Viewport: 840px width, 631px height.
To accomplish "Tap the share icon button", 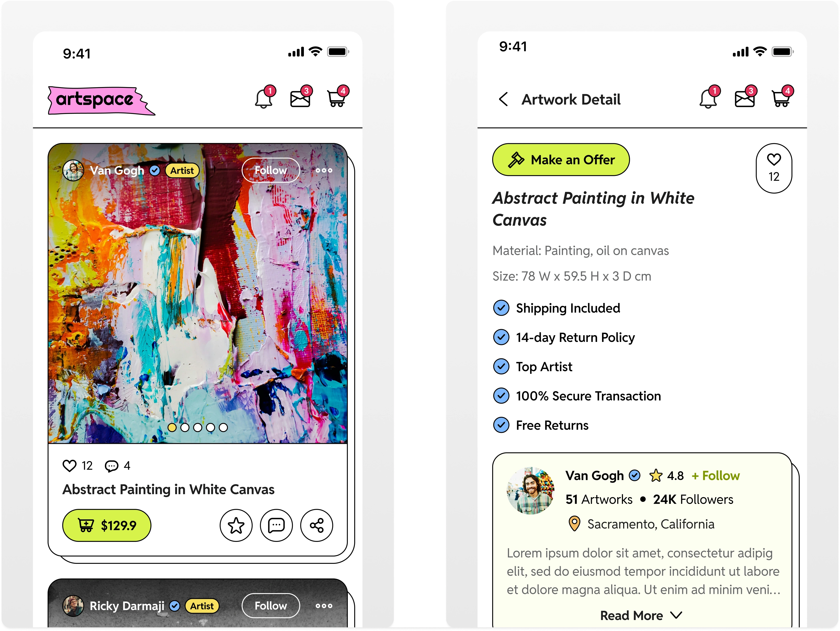I will pos(317,525).
